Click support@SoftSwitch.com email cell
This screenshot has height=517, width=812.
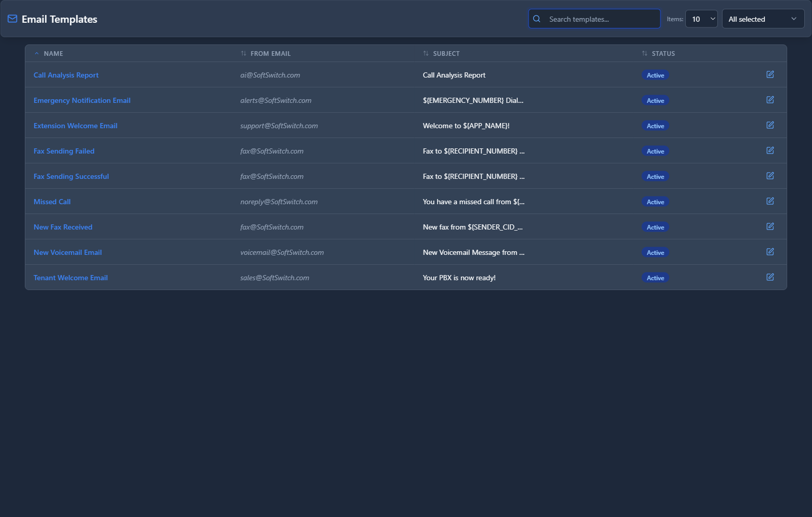[x=279, y=126]
